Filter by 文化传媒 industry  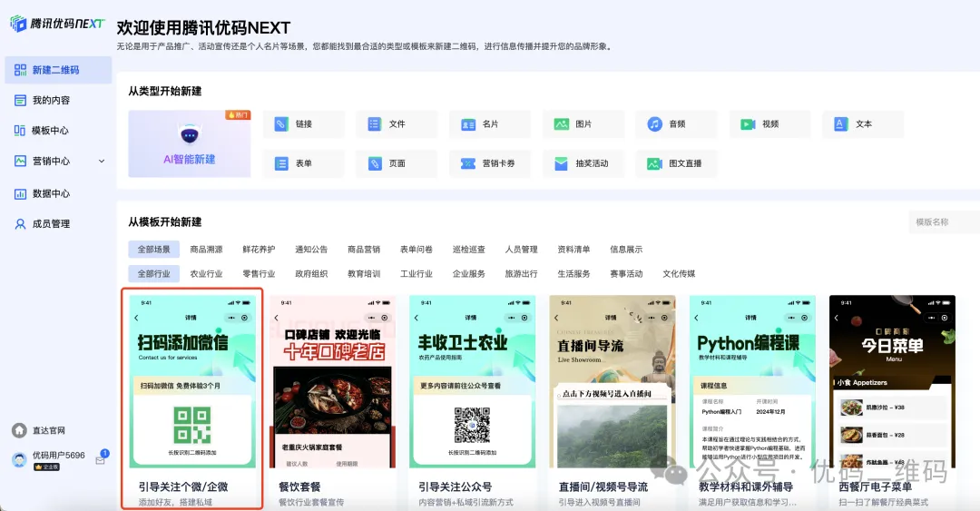click(679, 273)
